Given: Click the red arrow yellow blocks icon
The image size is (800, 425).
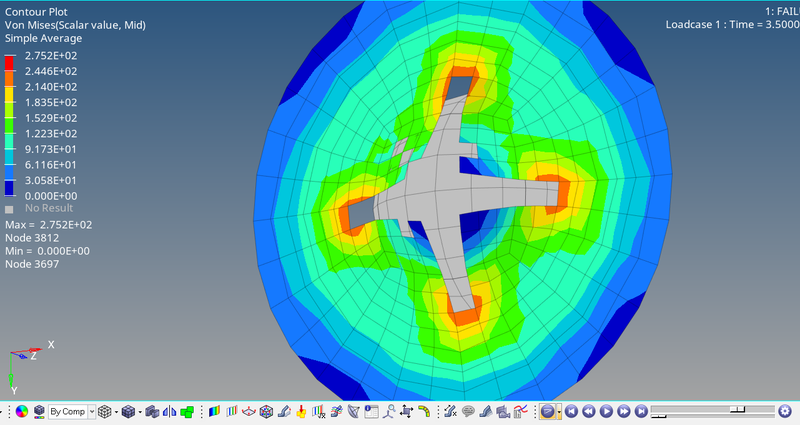Looking at the screenshot, I should [x=302, y=411].
